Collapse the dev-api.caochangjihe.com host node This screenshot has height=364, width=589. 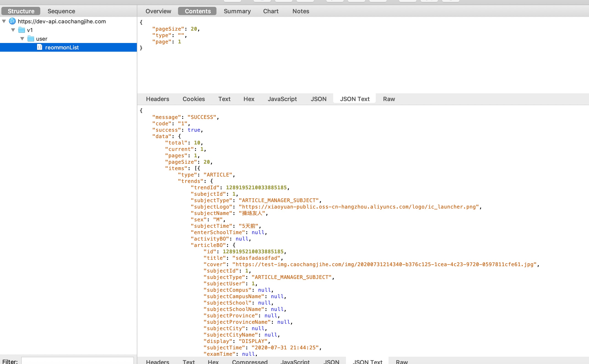4,21
